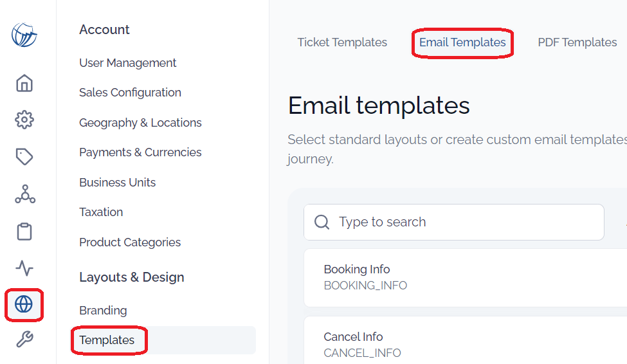Select the Email Templates tab
The width and height of the screenshot is (627, 364).
click(462, 42)
